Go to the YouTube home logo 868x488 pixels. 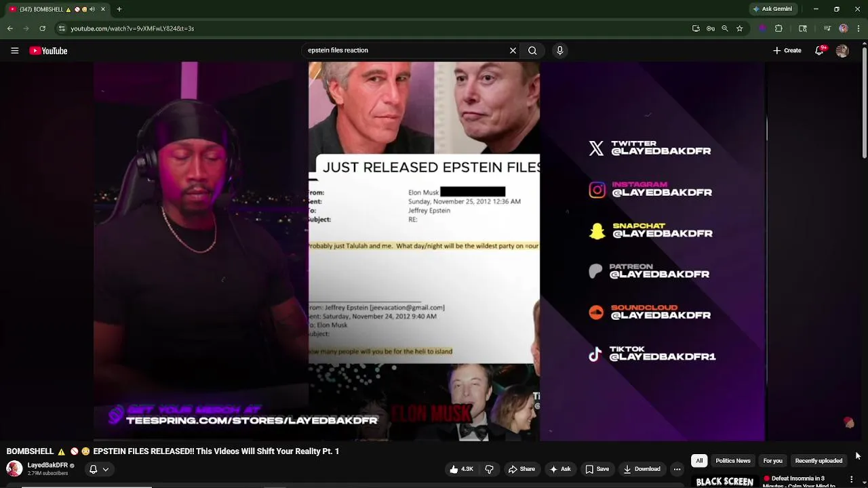(48, 51)
